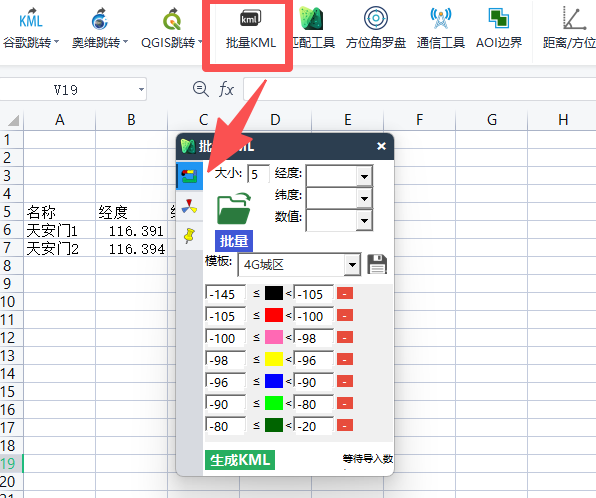
Task: Pick the yellow color swatch
Action: pyautogui.click(x=274, y=360)
